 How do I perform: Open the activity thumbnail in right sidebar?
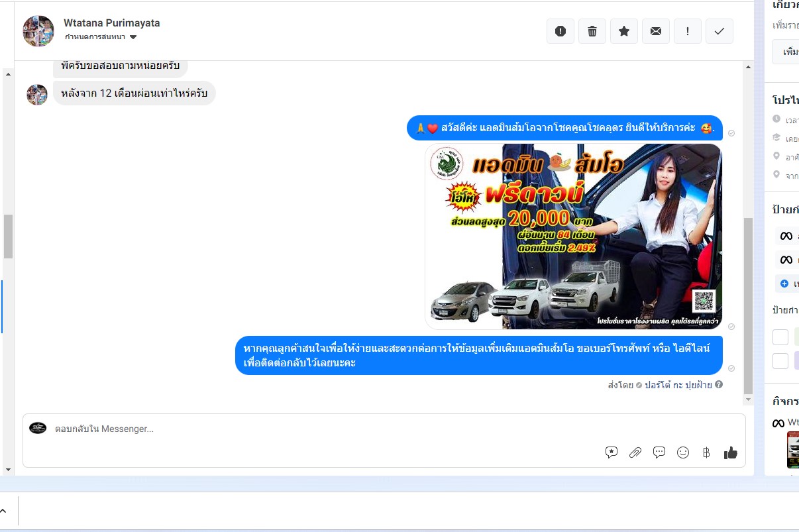pos(792,450)
